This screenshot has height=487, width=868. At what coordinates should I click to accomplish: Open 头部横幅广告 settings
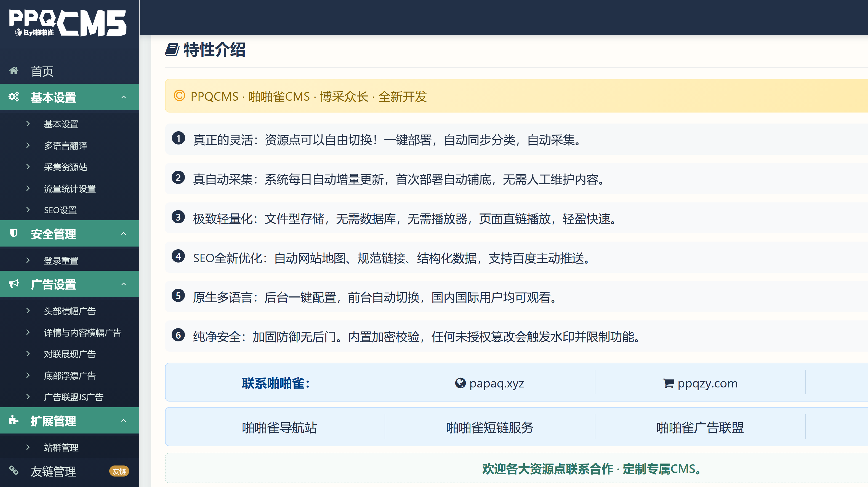click(70, 311)
